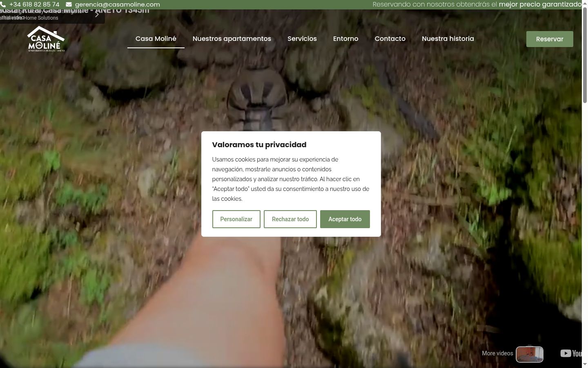Open Nuestros apartamentos menu item
Viewport: 588px width, 368px height.
[232, 39]
